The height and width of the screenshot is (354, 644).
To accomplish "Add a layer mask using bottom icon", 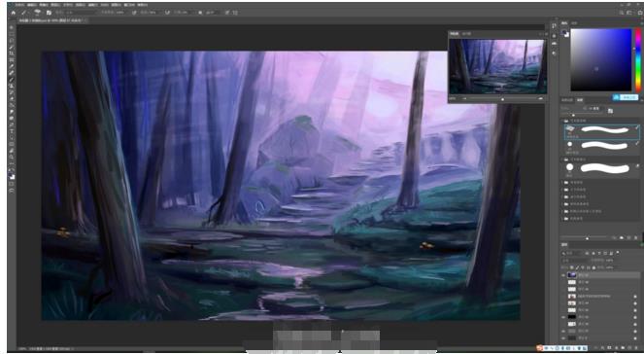I will 609,348.
